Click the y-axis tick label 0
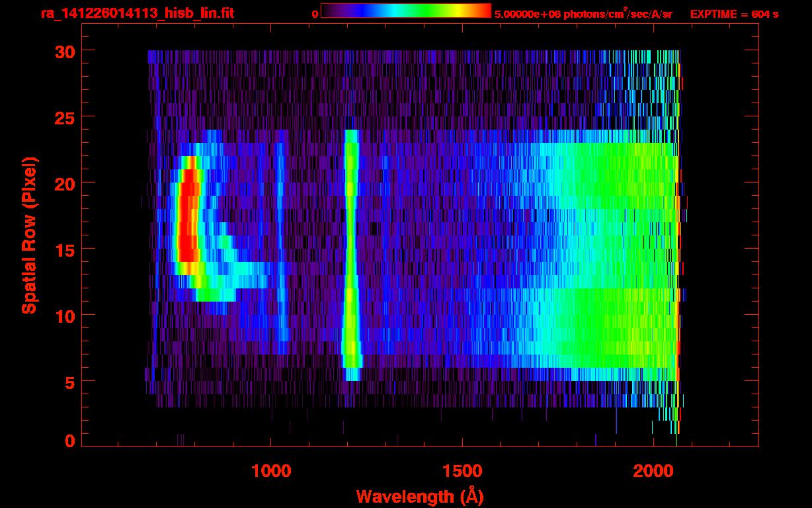Screen dimensions: 812x508 coord(71,441)
